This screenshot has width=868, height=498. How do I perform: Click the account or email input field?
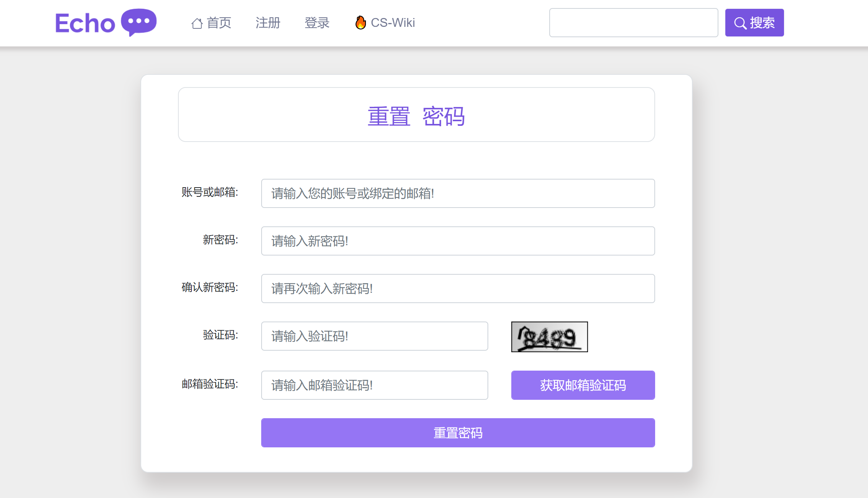[458, 193]
